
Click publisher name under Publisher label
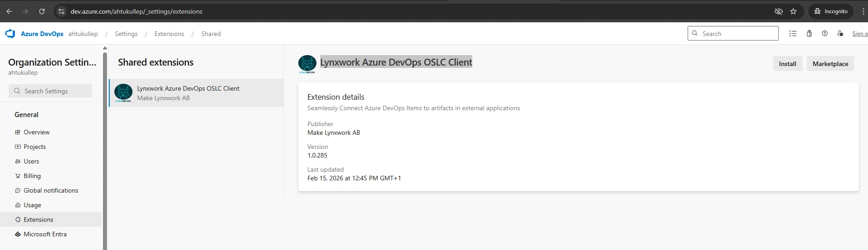click(x=334, y=133)
